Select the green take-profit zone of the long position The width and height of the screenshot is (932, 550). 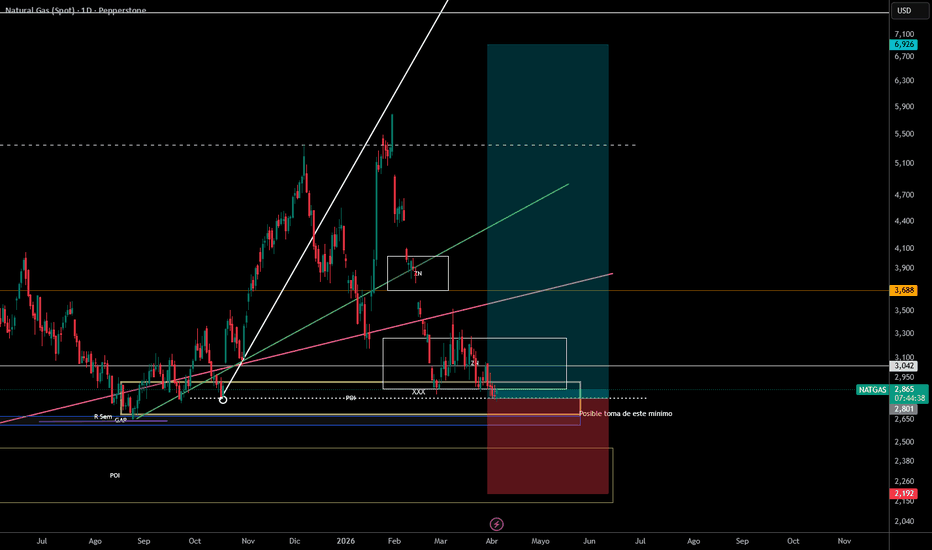(547, 216)
